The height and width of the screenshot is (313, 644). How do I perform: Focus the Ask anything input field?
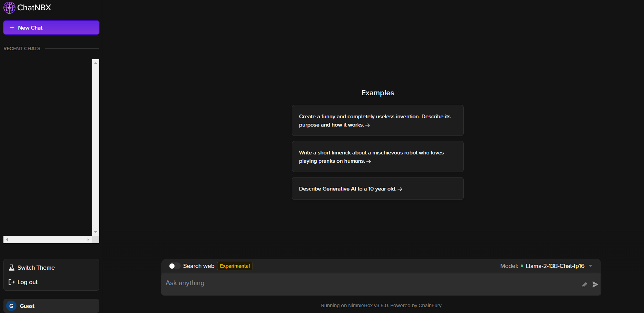pyautogui.click(x=371, y=283)
